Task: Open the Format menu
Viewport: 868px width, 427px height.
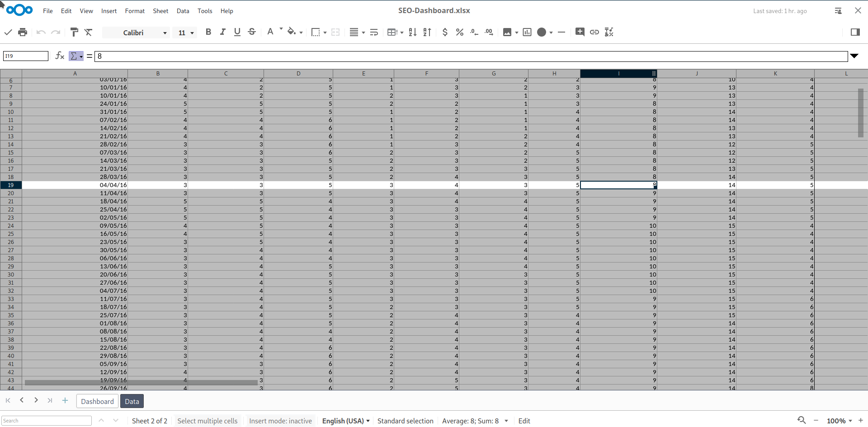Action: click(135, 10)
